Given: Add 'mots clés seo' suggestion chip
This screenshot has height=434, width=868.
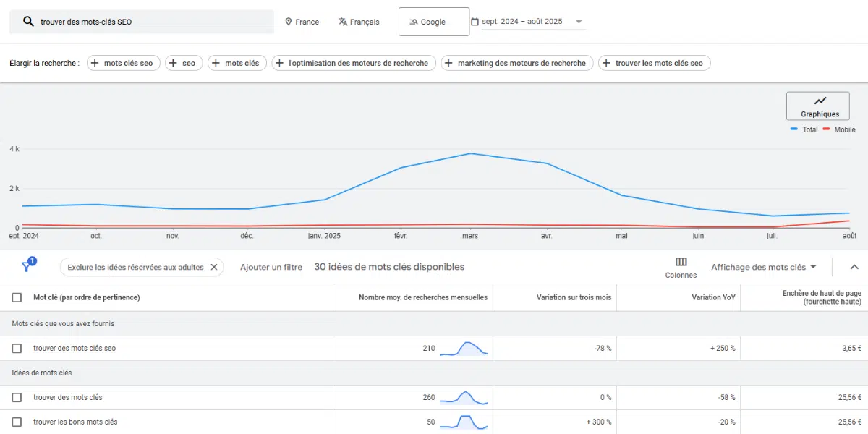Looking at the screenshot, I should (121, 63).
